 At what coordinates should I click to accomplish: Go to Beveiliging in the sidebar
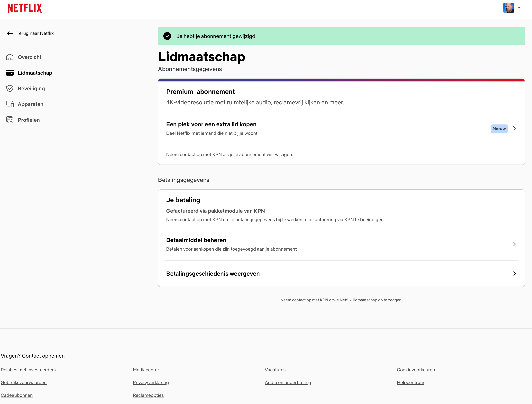[31, 88]
